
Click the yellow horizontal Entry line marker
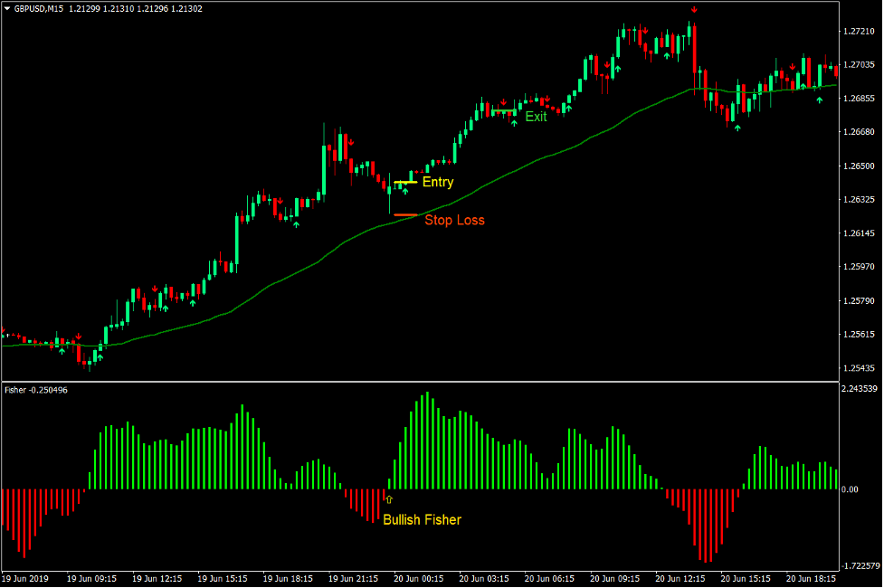[x=405, y=183]
